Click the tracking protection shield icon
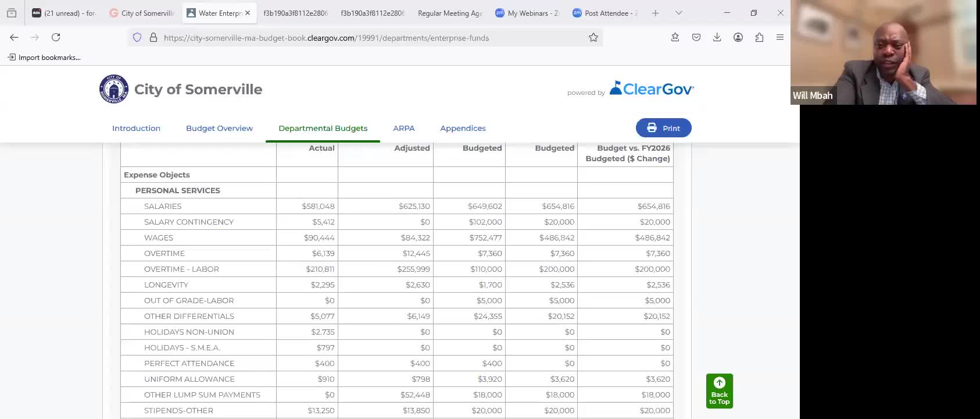Viewport: 980px width, 419px height. coord(137,37)
